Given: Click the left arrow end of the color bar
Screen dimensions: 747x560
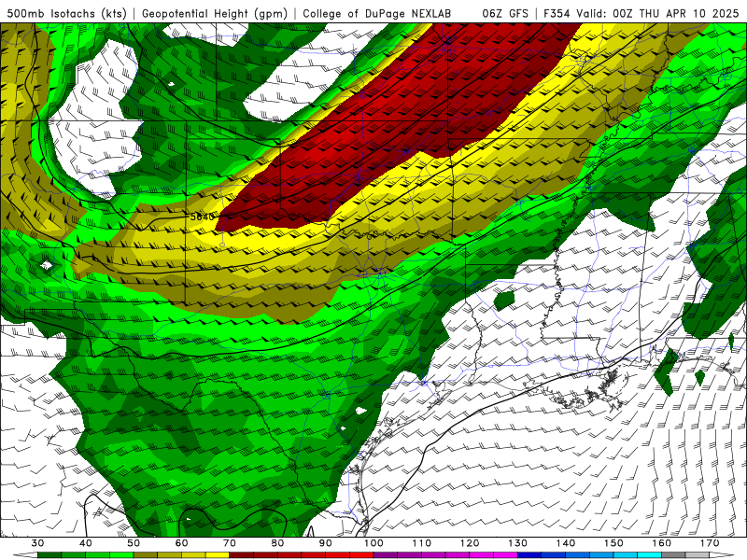Looking at the screenshot, I should click(25, 555).
